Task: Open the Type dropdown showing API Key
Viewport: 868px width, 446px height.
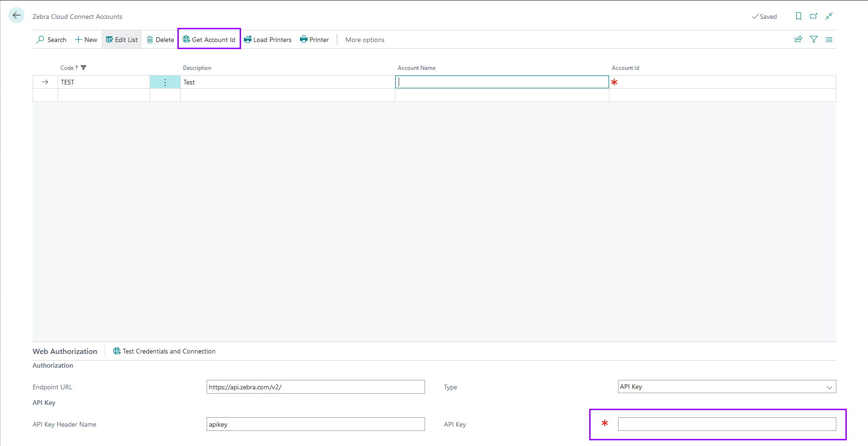Action: pos(727,387)
